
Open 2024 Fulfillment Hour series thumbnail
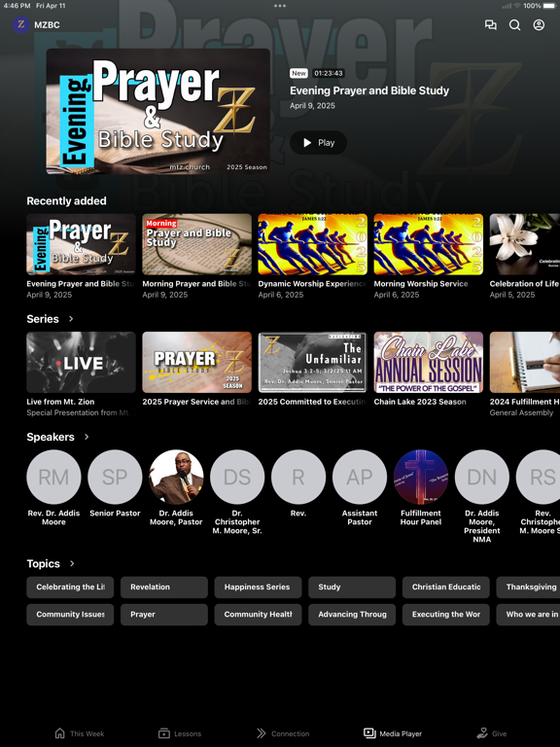525,363
